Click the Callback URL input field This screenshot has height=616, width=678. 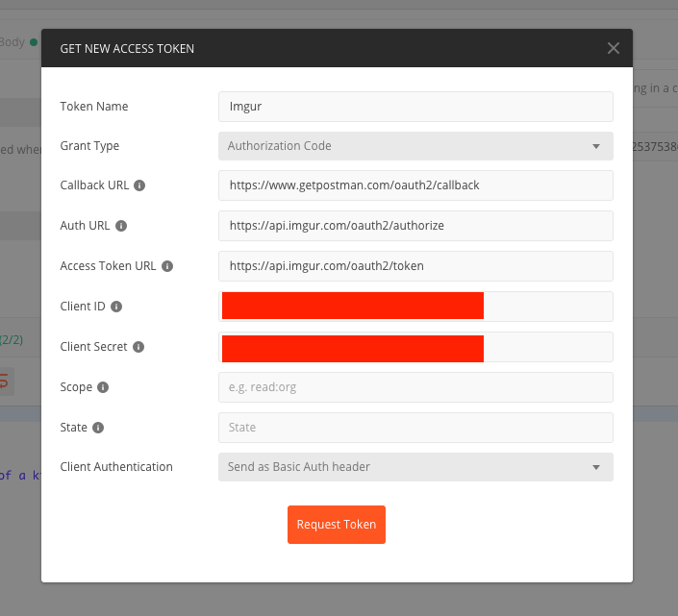coord(415,185)
